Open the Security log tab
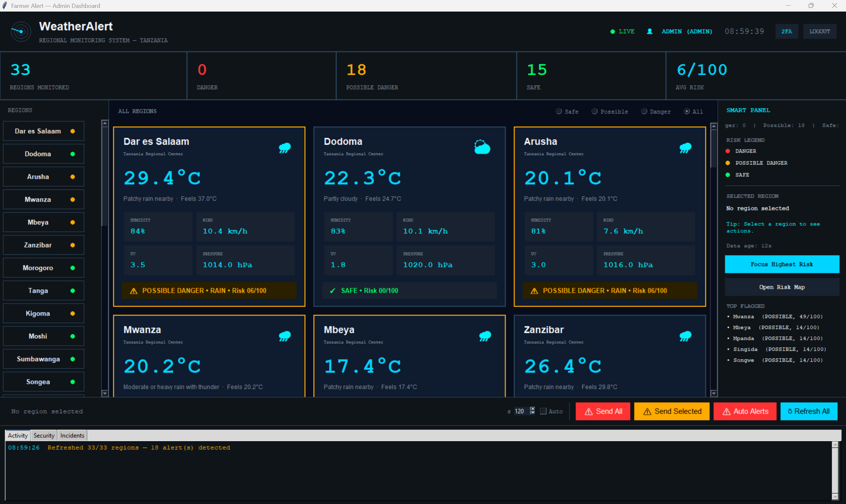 (x=44, y=435)
